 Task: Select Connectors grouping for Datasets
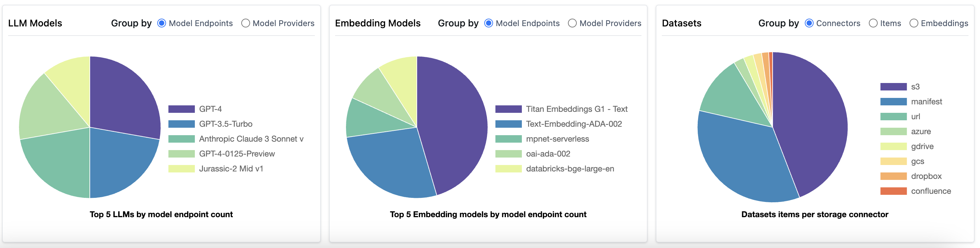[x=809, y=23]
